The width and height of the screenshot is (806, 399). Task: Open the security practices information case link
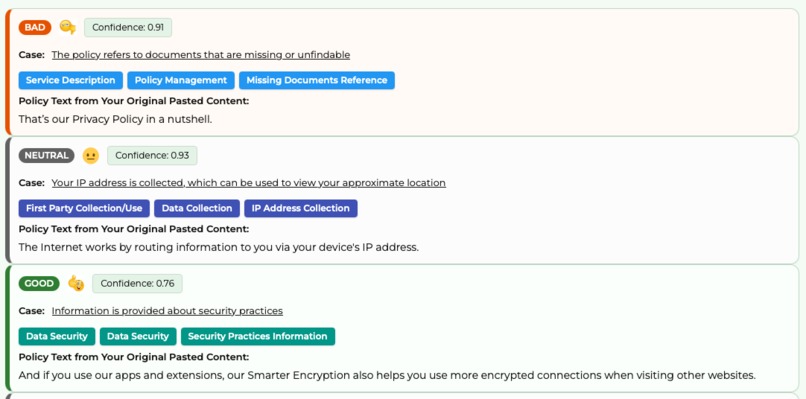tap(167, 311)
